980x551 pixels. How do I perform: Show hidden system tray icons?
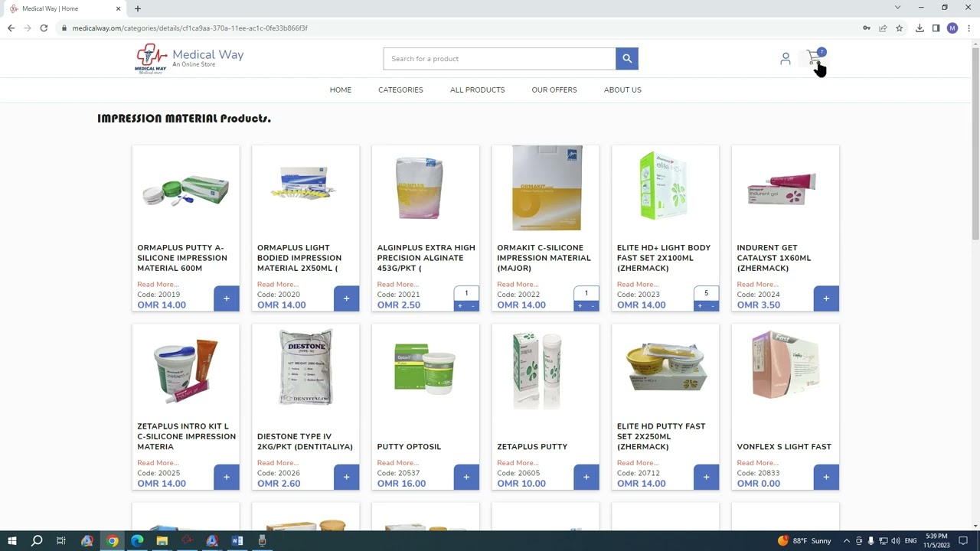(846, 540)
